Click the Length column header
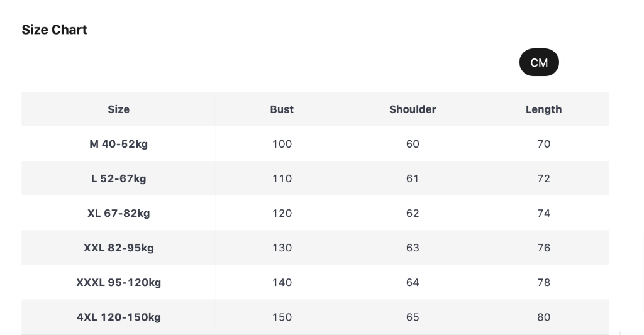 (543, 109)
